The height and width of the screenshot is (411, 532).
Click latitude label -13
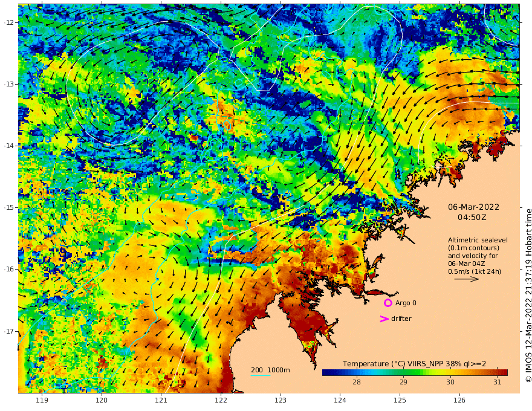click(x=9, y=84)
